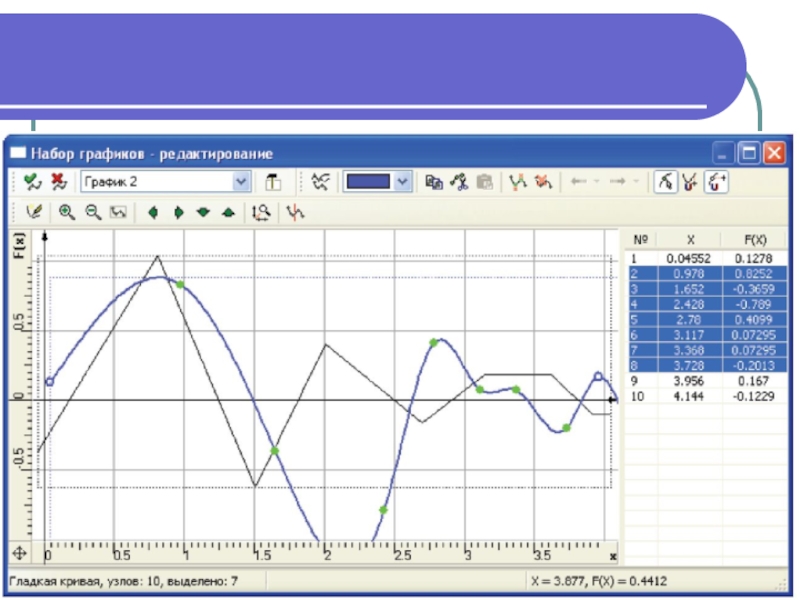The height and width of the screenshot is (600, 800).
Task: Toggle the curve magnet snap button
Action: click(717, 182)
